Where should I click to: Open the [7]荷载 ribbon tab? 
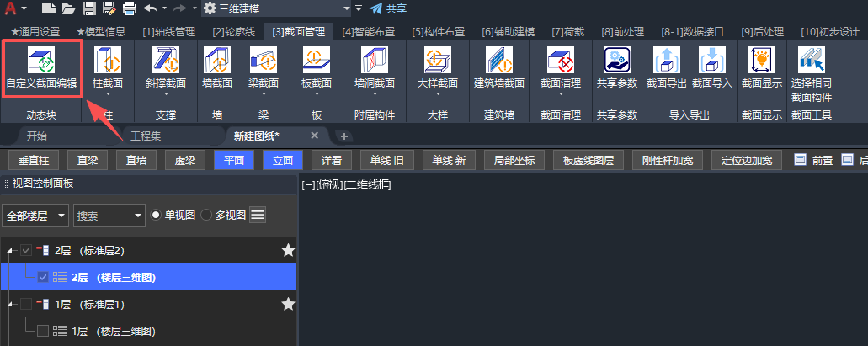click(x=568, y=31)
